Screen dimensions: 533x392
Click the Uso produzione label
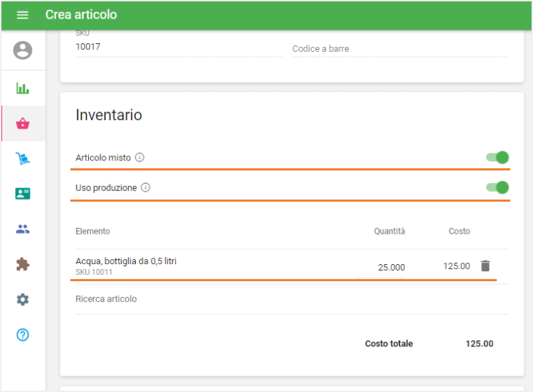pyautogui.click(x=106, y=188)
